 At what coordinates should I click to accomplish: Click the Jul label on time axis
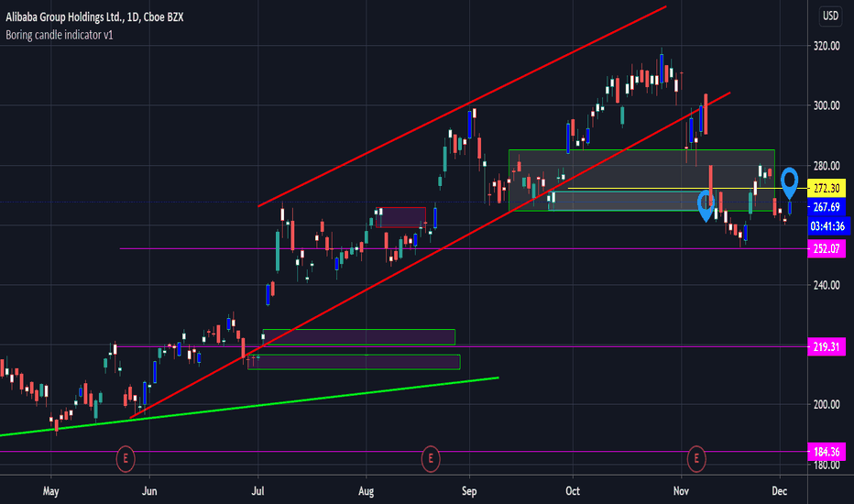(x=257, y=491)
